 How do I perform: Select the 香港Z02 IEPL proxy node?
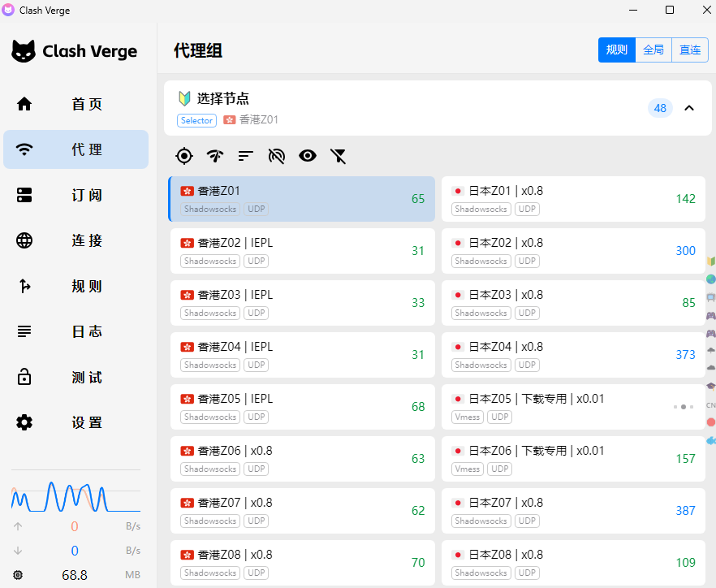[x=300, y=250]
